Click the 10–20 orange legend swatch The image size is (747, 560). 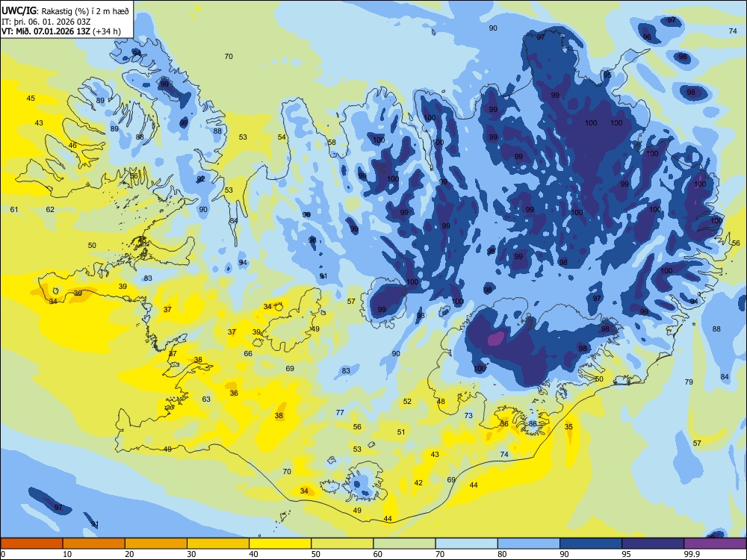[94, 544]
